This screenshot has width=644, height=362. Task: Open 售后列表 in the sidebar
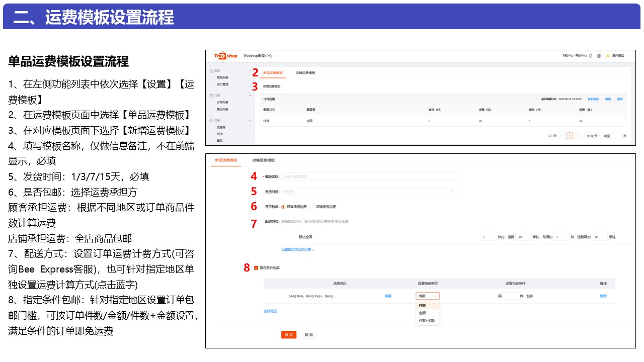(222, 109)
